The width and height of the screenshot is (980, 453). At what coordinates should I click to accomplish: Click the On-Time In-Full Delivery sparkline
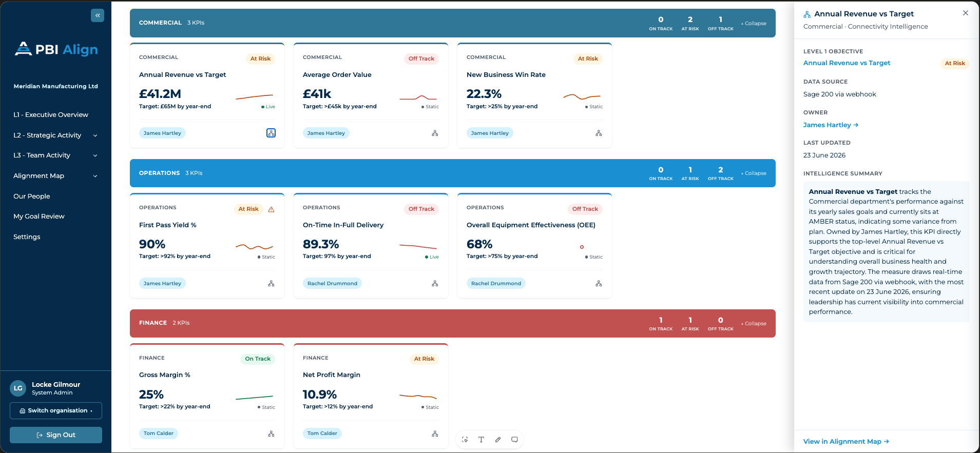(418, 247)
